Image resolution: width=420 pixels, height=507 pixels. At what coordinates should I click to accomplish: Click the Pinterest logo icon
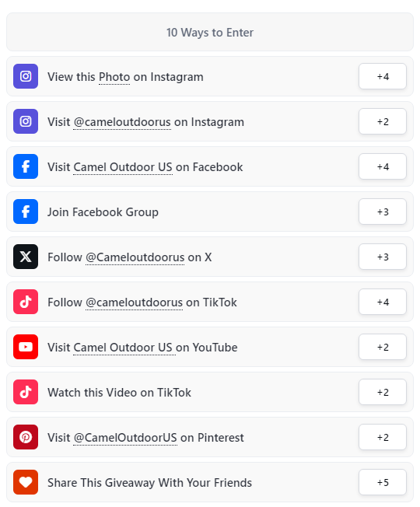pos(26,437)
